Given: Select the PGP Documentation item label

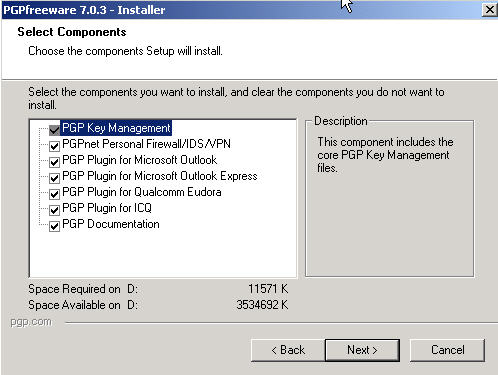Looking at the screenshot, I should pos(111,224).
